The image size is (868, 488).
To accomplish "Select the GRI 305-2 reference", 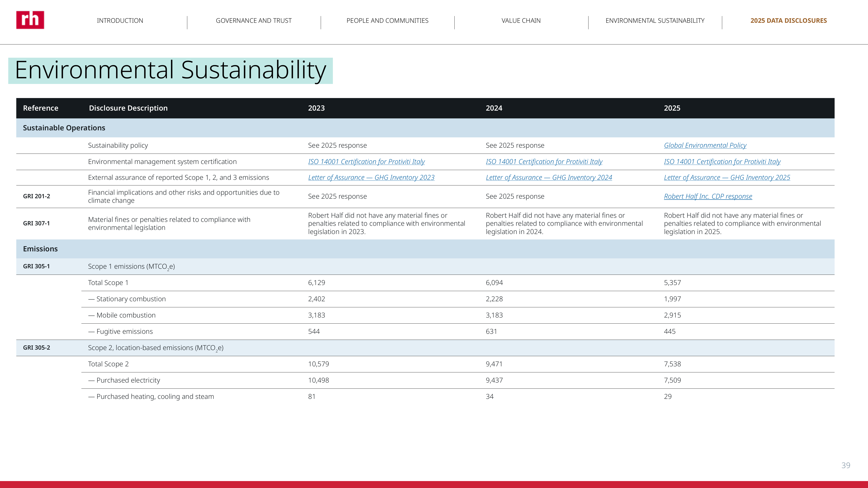I will pyautogui.click(x=36, y=347).
